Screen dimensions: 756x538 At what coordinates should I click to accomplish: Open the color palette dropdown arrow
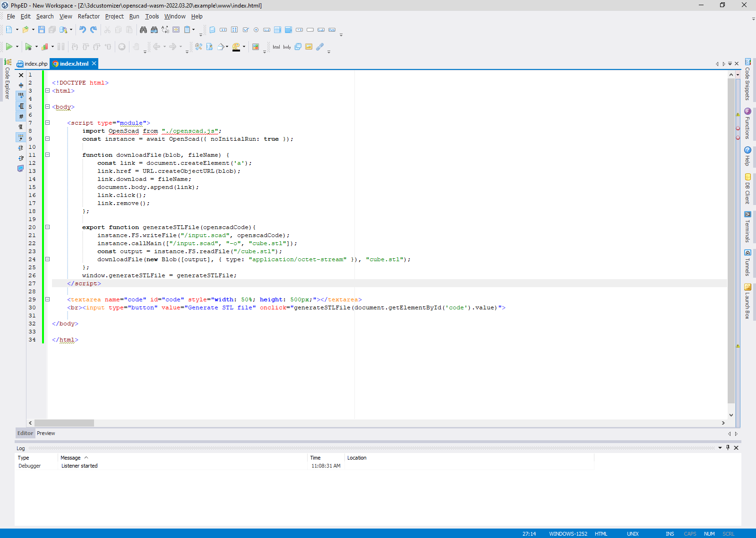coord(244,47)
